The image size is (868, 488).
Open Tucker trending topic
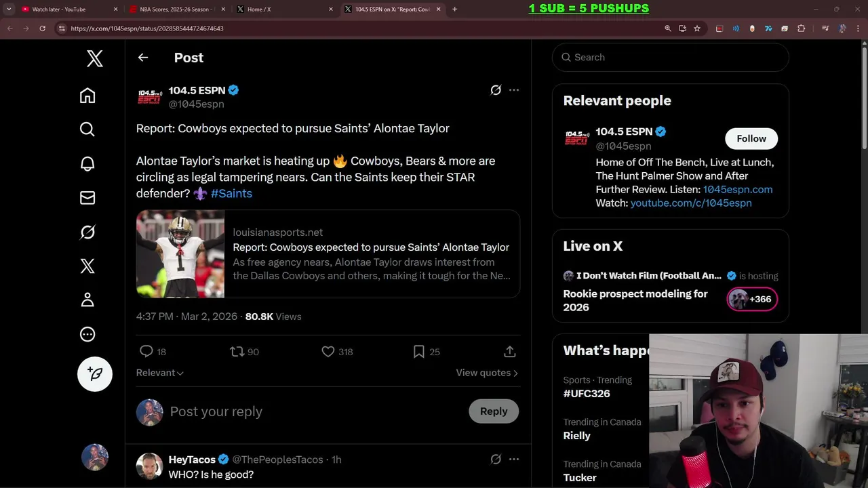coord(580,478)
